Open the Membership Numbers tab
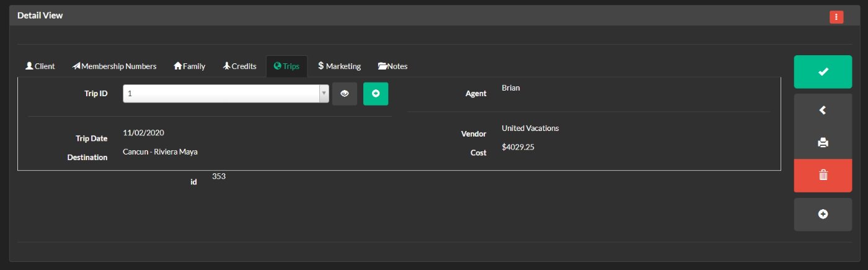Image resolution: width=868 pixels, height=270 pixels. tap(115, 66)
